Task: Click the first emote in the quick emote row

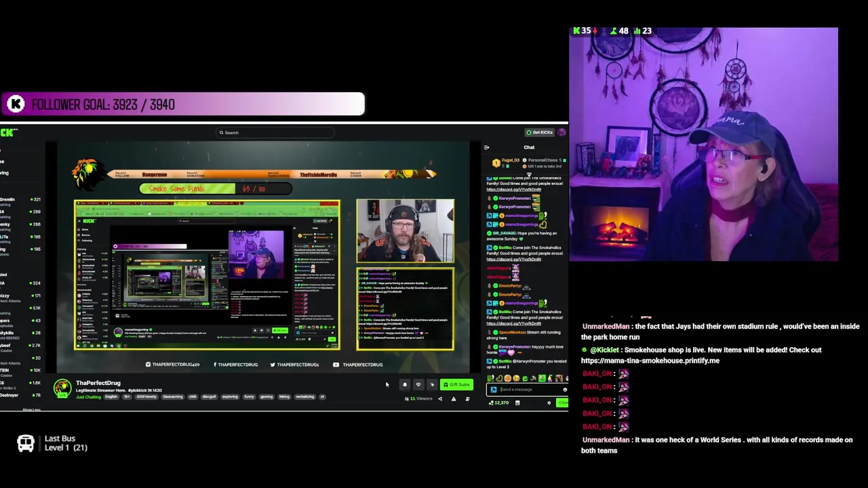Action: click(x=490, y=378)
